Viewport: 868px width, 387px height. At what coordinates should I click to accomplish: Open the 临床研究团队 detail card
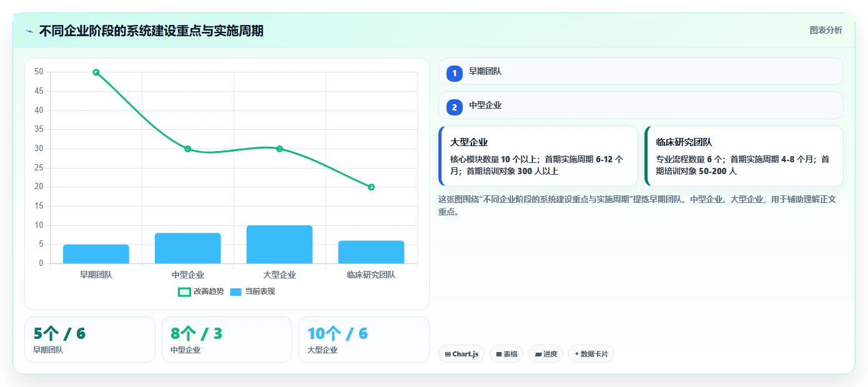pyautogui.click(x=744, y=156)
